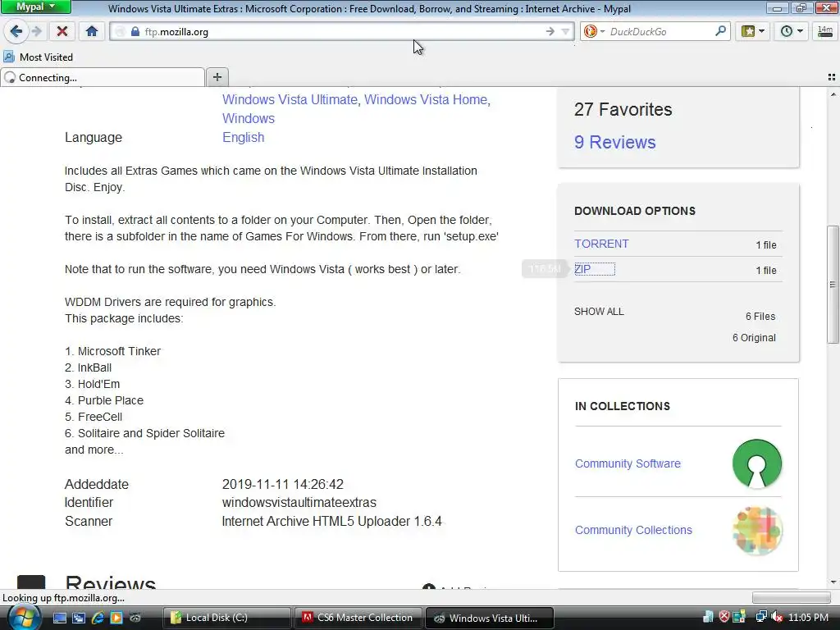Click the Go arrow in the address bar
This screenshot has height=630, width=840.
550,32
